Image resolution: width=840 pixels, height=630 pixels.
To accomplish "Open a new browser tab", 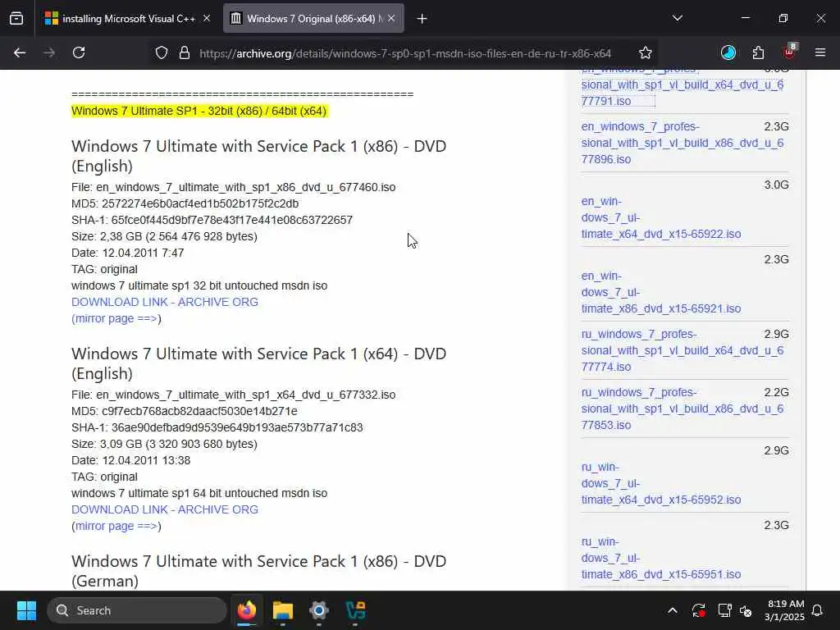I will click(x=422, y=19).
